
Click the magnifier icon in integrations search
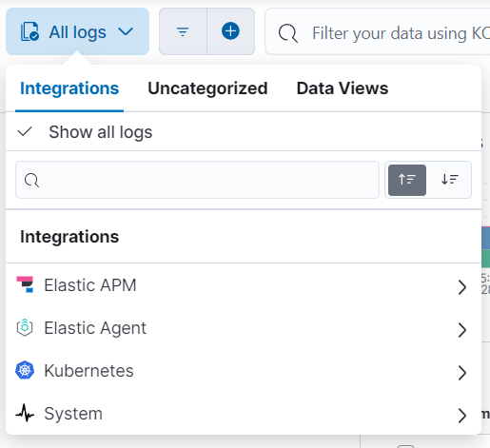pyautogui.click(x=31, y=181)
